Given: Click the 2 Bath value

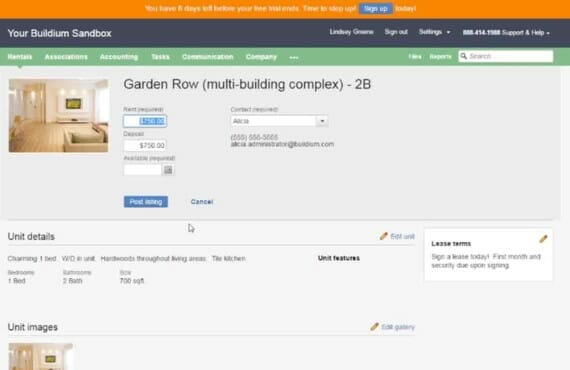Looking at the screenshot, I should 72,281.
